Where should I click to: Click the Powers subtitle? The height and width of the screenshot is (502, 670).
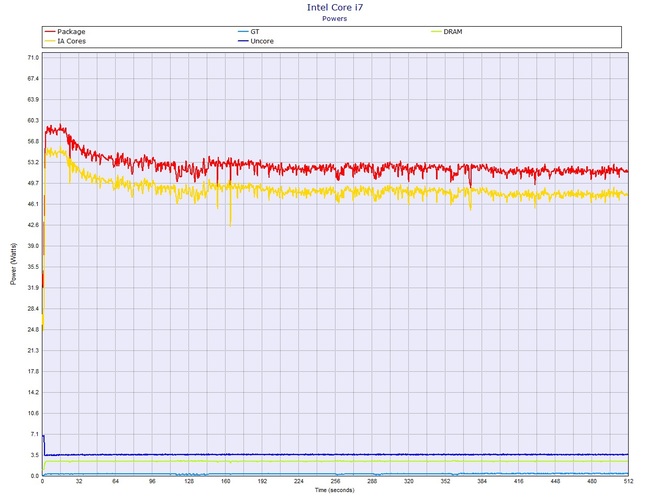point(335,19)
